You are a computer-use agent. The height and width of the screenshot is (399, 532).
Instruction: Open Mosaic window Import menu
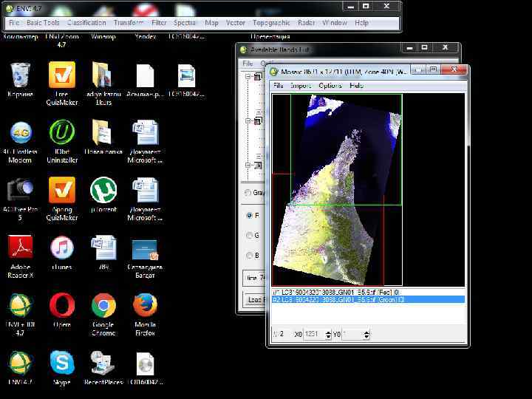(301, 86)
